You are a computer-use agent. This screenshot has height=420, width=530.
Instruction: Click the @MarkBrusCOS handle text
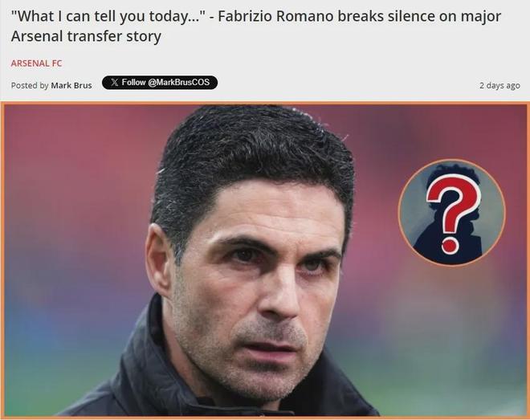click(179, 83)
